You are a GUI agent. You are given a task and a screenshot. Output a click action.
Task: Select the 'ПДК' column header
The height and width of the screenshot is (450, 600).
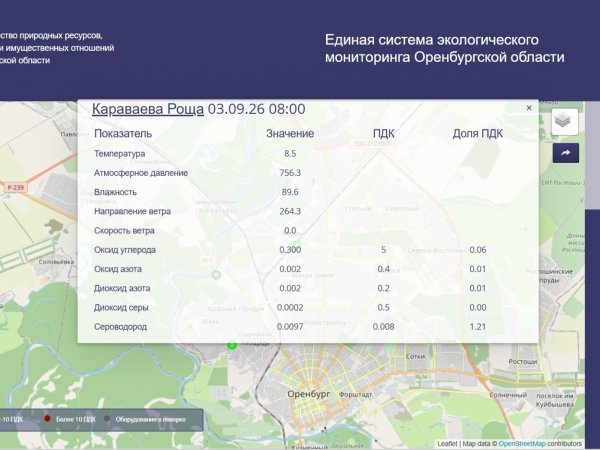383,134
